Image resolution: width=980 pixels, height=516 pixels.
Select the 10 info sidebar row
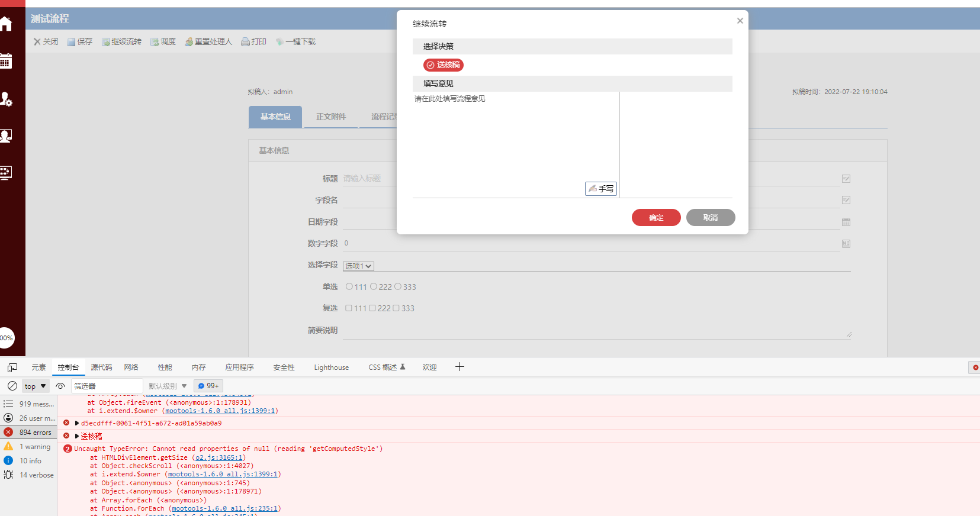pyautogui.click(x=28, y=461)
